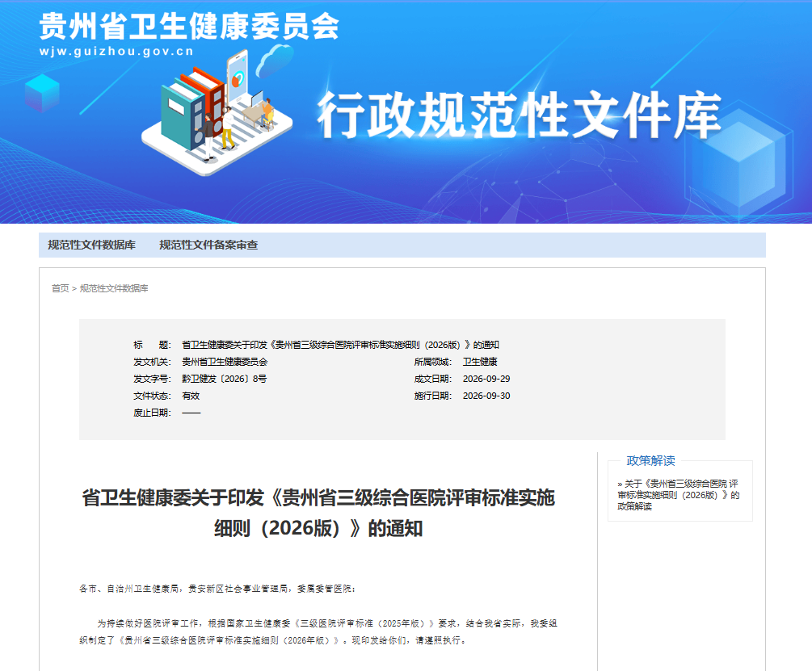Click the 发文字号 field label
812x671 pixels.
152,379
